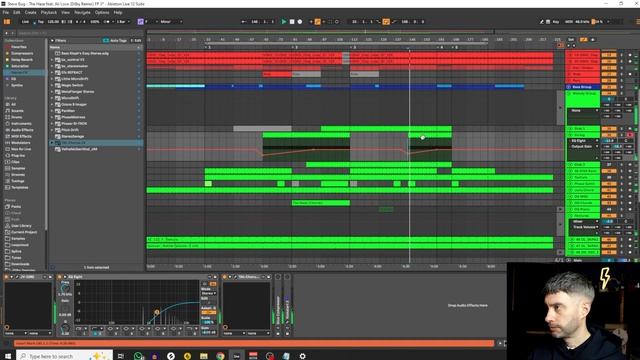Start playback with the green Play button
640x360 pixels.
(284, 22)
